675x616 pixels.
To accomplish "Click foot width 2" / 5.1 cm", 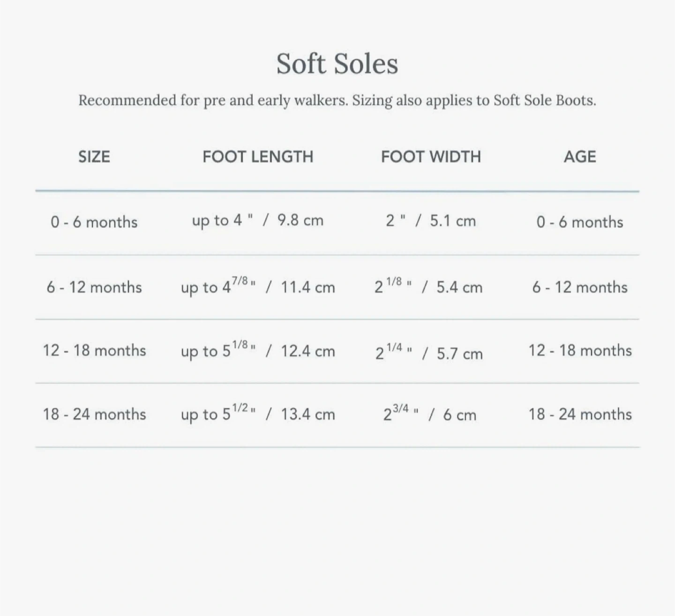I will (431, 221).
